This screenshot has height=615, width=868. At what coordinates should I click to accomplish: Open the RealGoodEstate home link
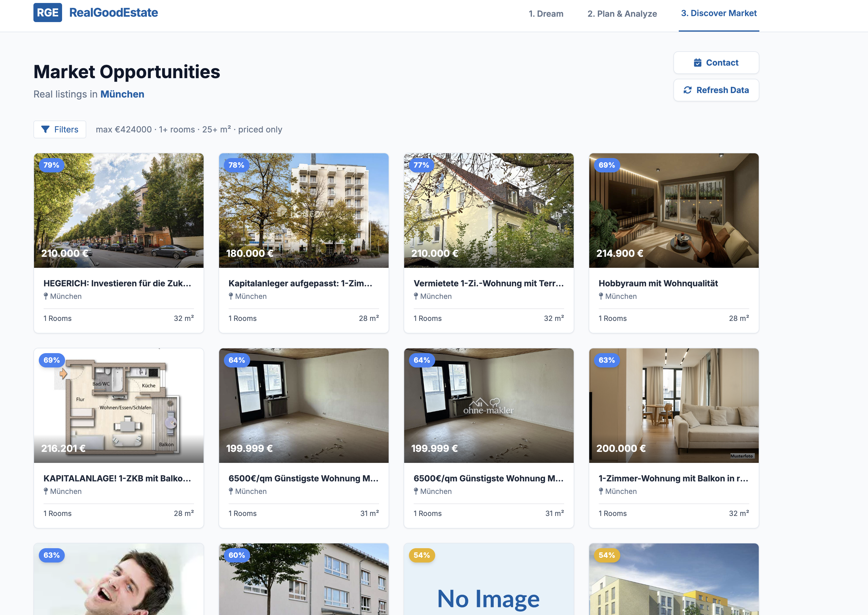[113, 13]
